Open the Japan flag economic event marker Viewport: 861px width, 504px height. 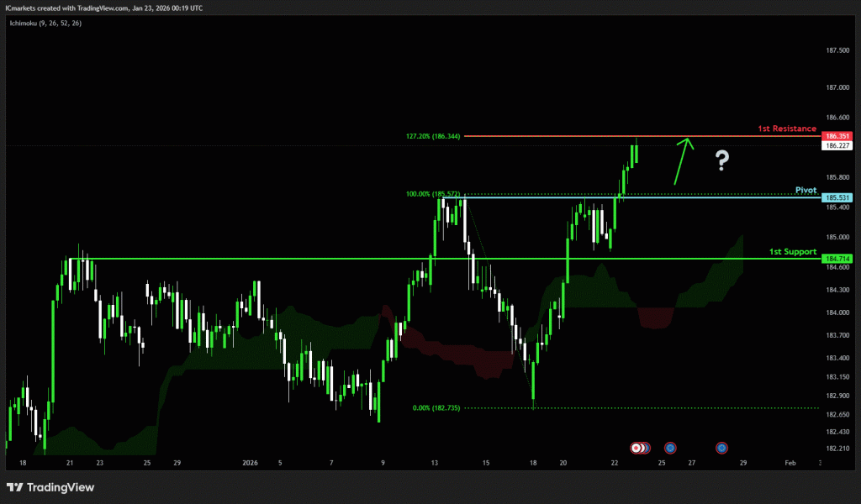[640, 448]
